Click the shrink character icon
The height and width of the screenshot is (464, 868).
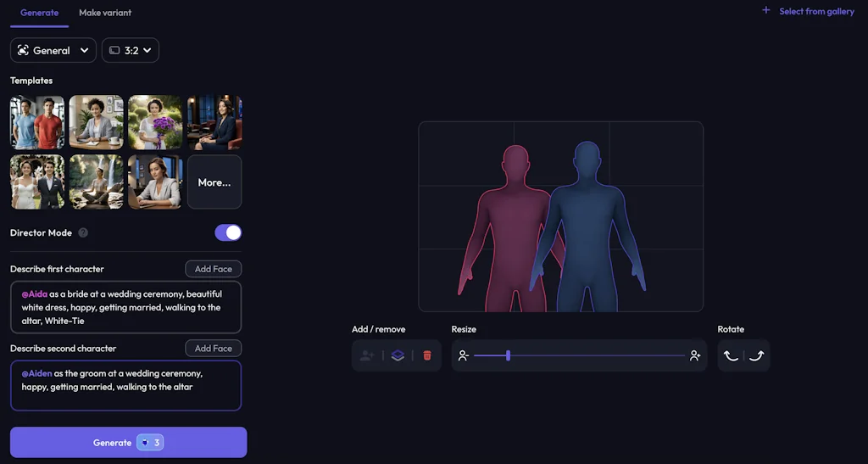(x=464, y=355)
